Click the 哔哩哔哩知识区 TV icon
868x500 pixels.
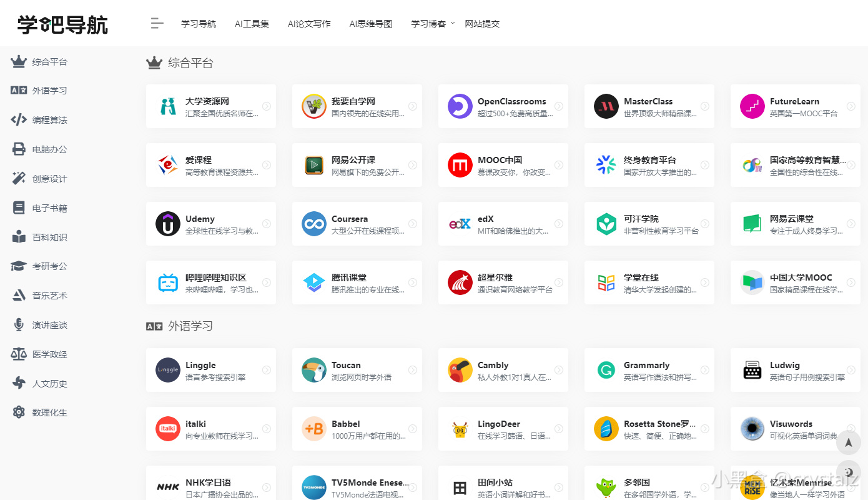pyautogui.click(x=167, y=282)
